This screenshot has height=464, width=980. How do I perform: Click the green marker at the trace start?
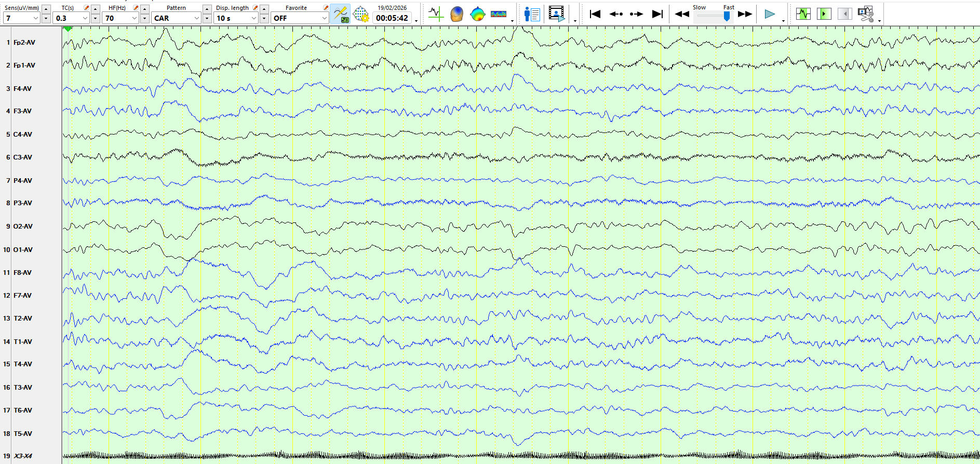(68, 29)
